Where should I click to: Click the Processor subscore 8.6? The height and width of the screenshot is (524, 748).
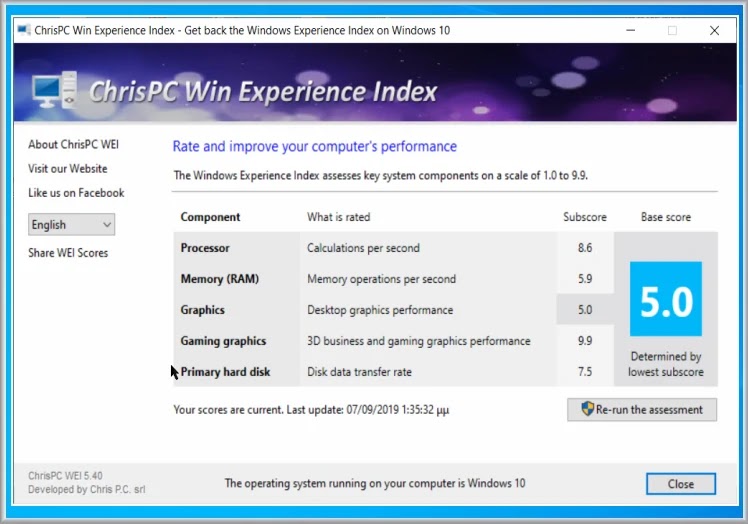pyautogui.click(x=585, y=248)
